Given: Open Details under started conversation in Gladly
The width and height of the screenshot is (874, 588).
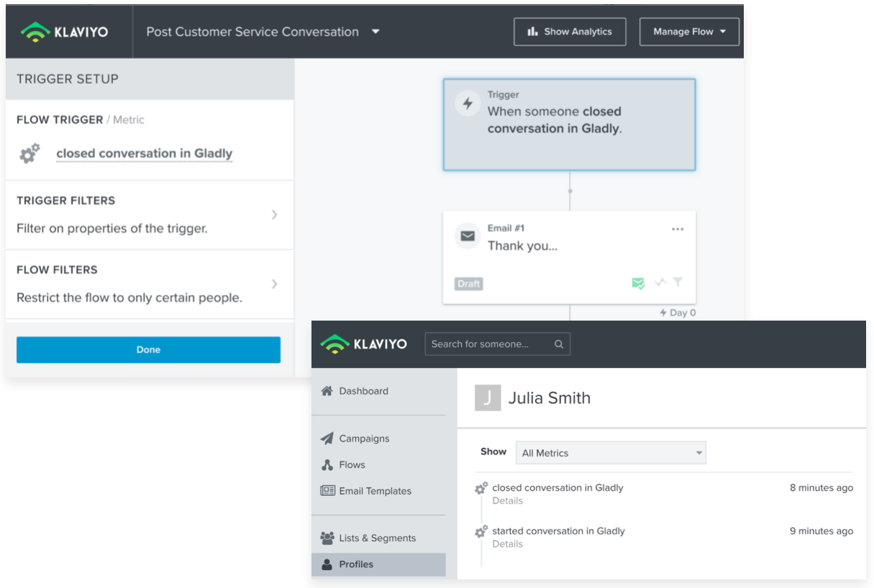Looking at the screenshot, I should tap(508, 544).
